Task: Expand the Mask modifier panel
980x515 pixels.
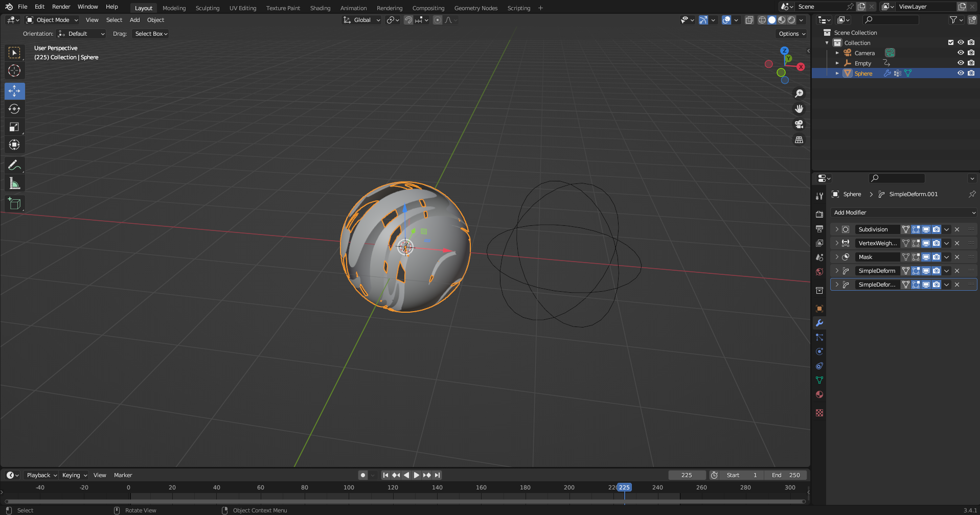Action: tap(837, 257)
